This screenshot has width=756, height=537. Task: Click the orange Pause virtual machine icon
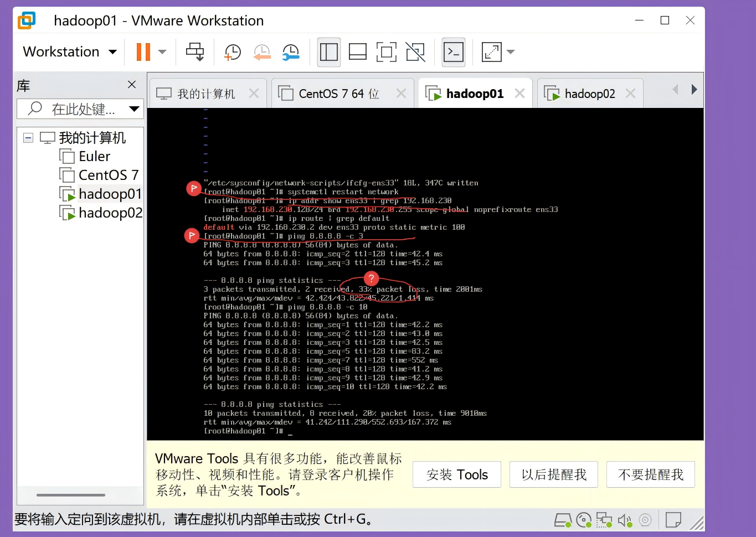coord(143,51)
